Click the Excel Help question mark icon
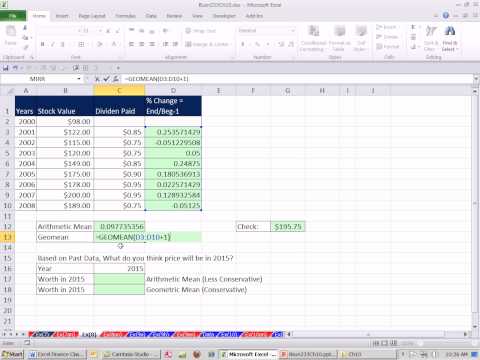 point(446,16)
